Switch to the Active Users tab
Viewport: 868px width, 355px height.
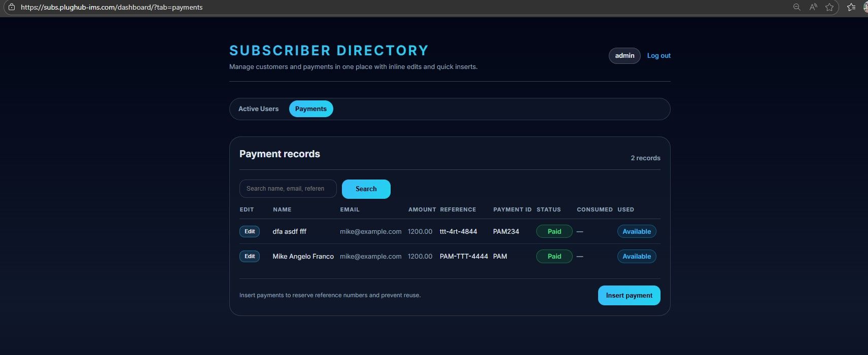point(258,109)
